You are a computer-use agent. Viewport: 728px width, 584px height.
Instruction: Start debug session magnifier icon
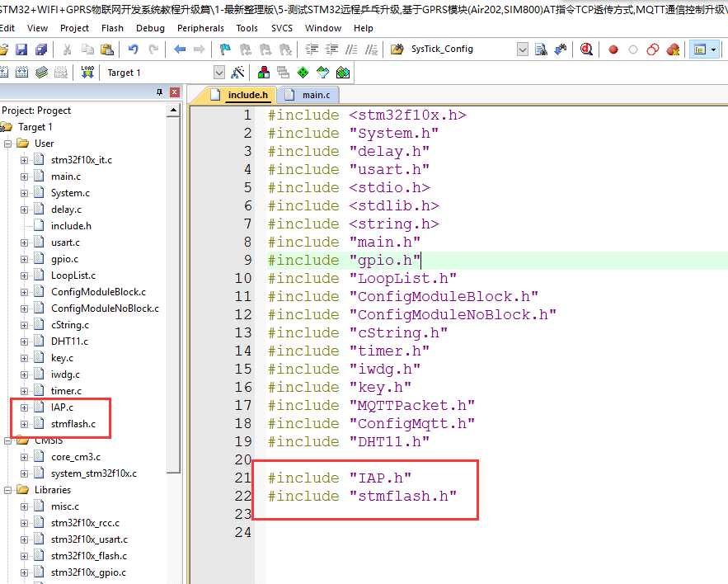coord(586,49)
